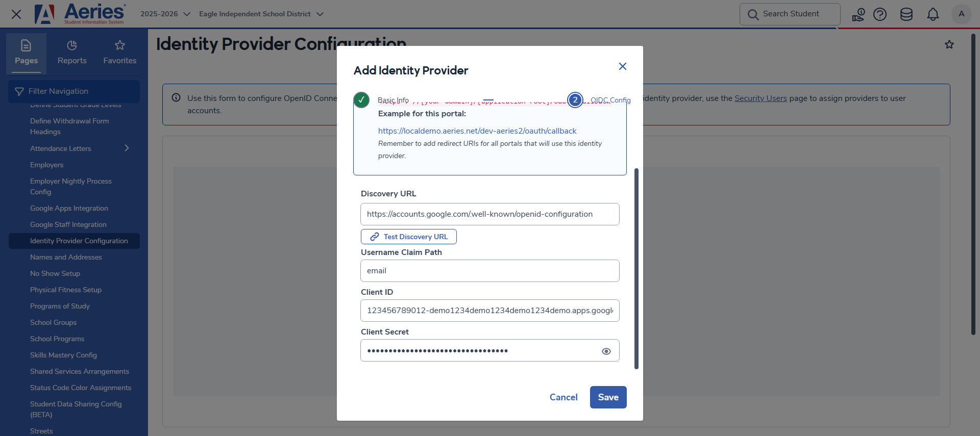Select the Favorites star in the sidebar
This screenshot has height=436, width=980.
point(119,53)
